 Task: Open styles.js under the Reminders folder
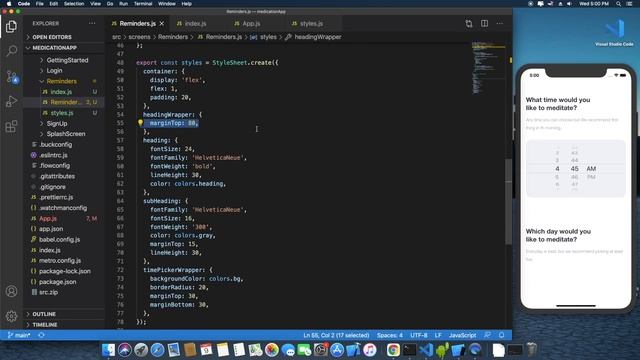pos(63,113)
